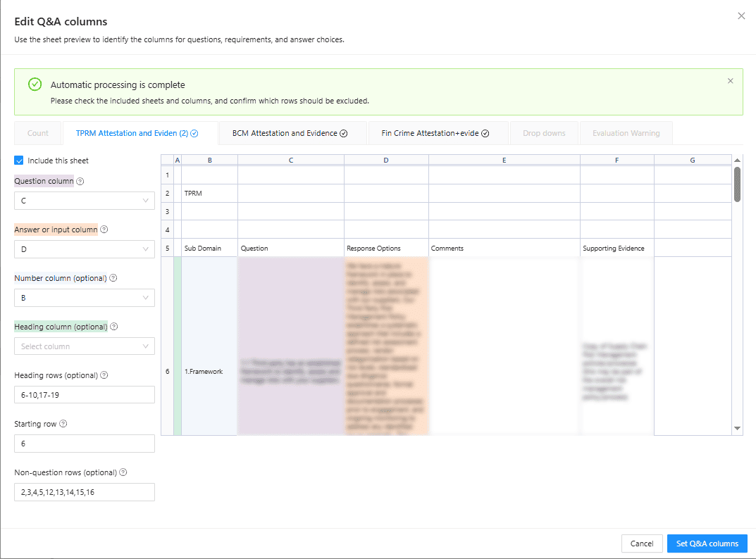756x559 pixels.
Task: Cancel the Edit Q&A columns dialog
Action: point(641,543)
